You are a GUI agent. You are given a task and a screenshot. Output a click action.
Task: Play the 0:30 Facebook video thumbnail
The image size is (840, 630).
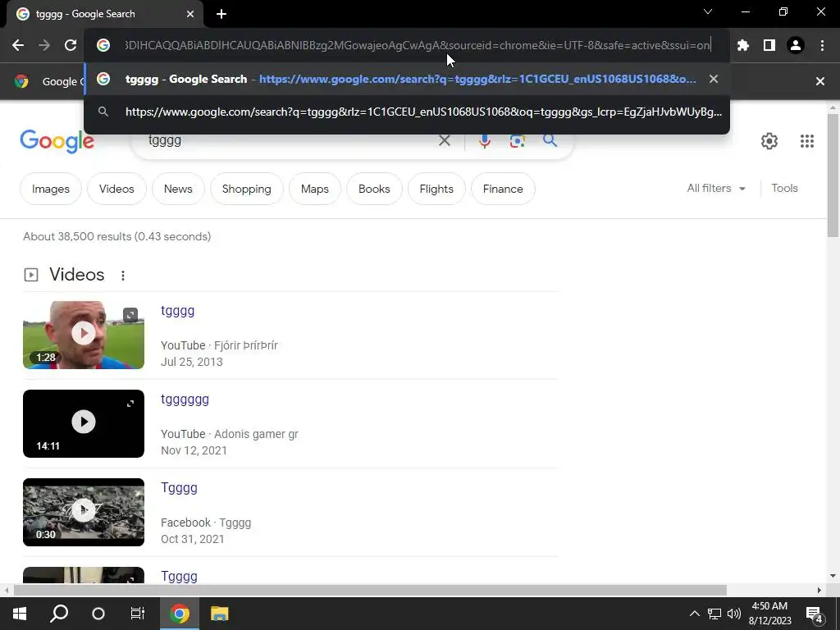pyautogui.click(x=84, y=512)
